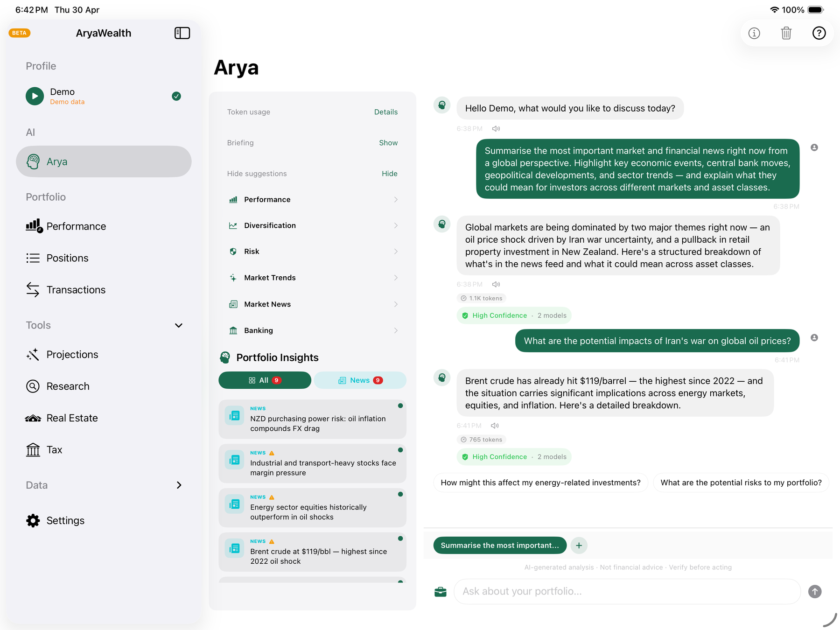Open Performance bar chart in sidebar
This screenshot has width=840, height=630.
point(104,226)
